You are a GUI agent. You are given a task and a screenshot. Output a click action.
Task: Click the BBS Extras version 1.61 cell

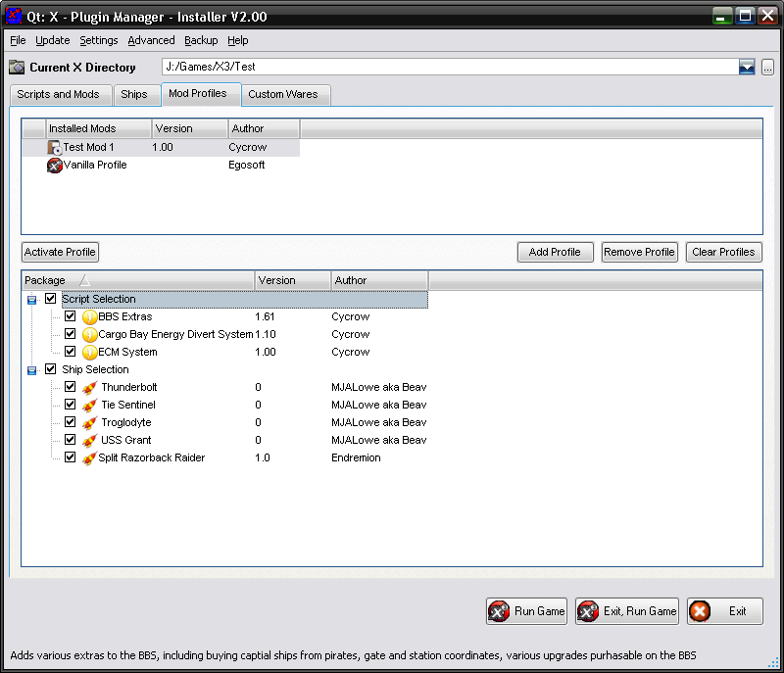(265, 316)
